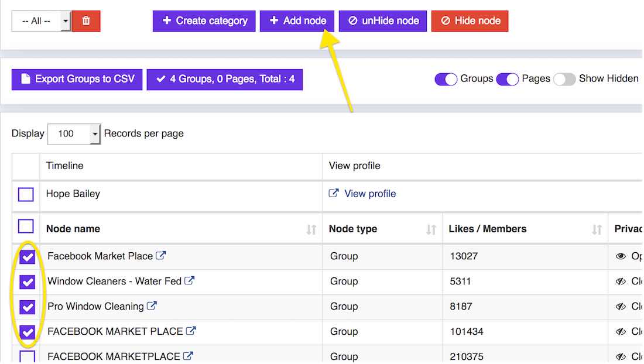Check the FACEBOOK MARKETPLACE row checkbox
The image size is (644, 364).
click(x=28, y=356)
